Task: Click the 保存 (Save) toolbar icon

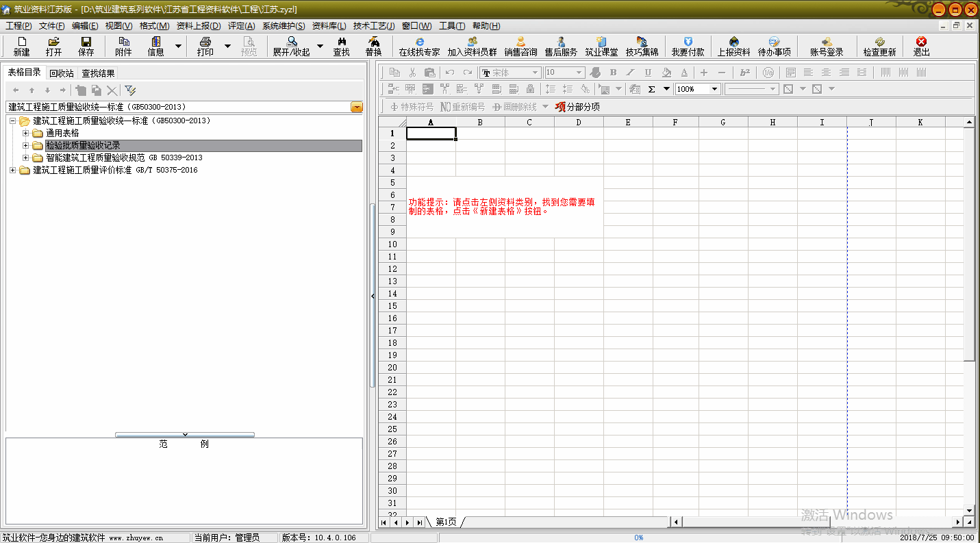Action: point(86,46)
